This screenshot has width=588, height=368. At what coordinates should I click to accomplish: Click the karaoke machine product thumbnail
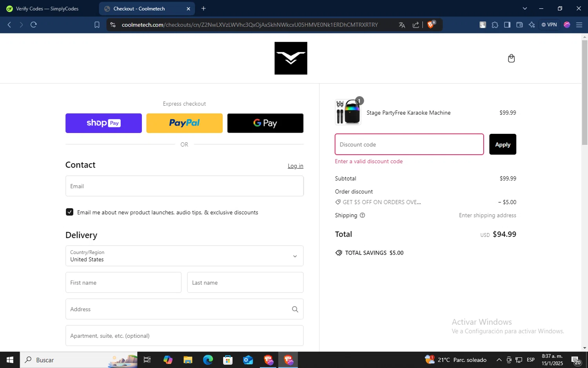coord(348,112)
